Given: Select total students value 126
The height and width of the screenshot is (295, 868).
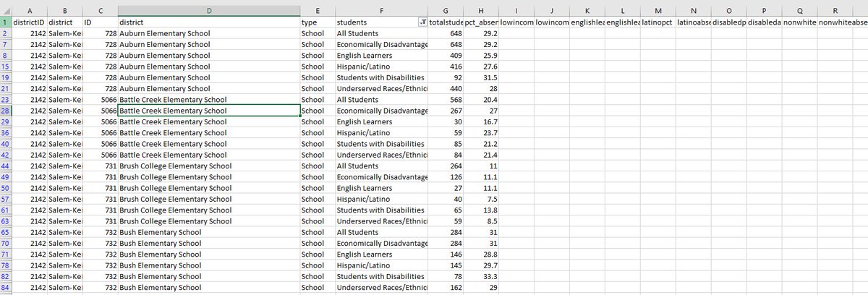Looking at the screenshot, I should tap(446, 177).
